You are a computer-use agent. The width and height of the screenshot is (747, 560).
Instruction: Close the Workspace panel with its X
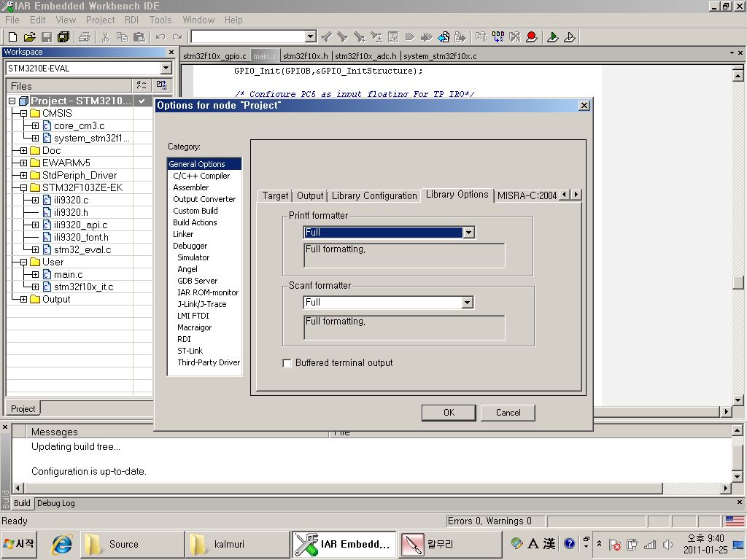(171, 52)
